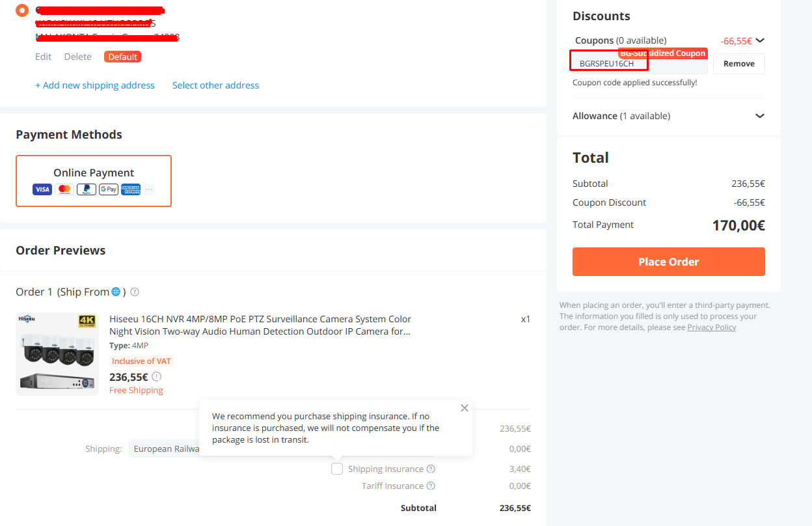812x526 pixels.
Task: Open Tariff Insurance help icon
Action: 431,486
